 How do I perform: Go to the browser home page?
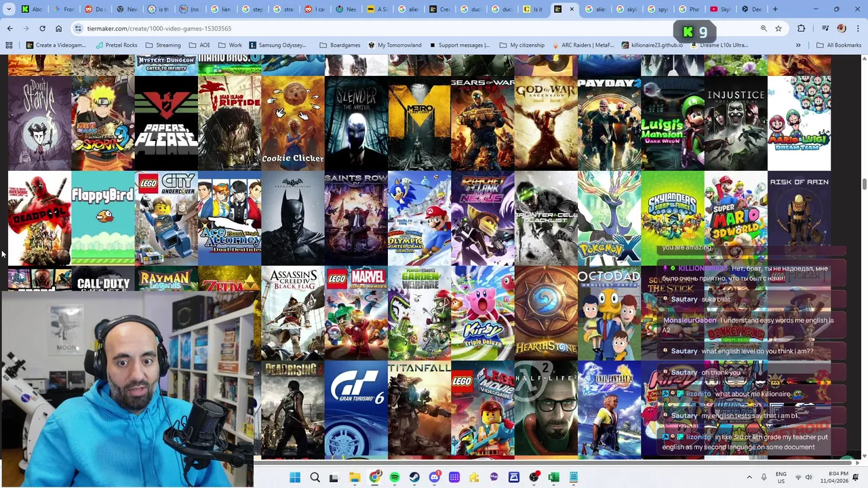click(x=58, y=28)
